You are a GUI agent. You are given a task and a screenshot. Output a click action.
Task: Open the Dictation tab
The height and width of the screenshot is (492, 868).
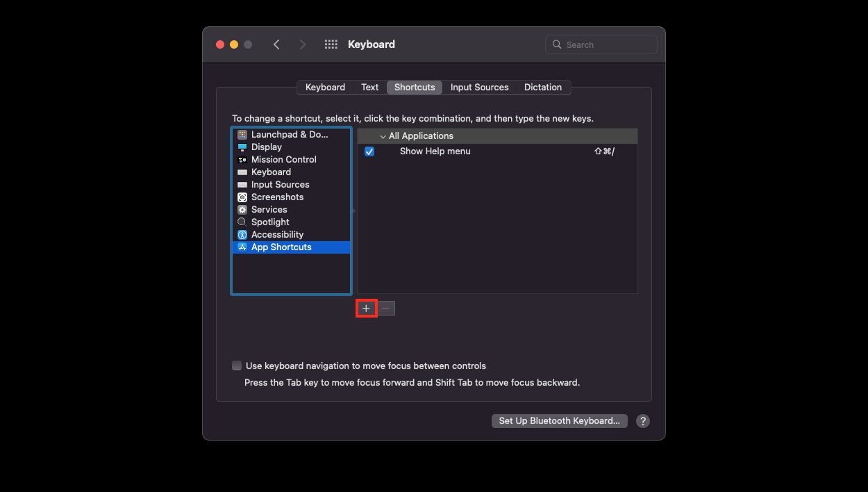click(543, 88)
